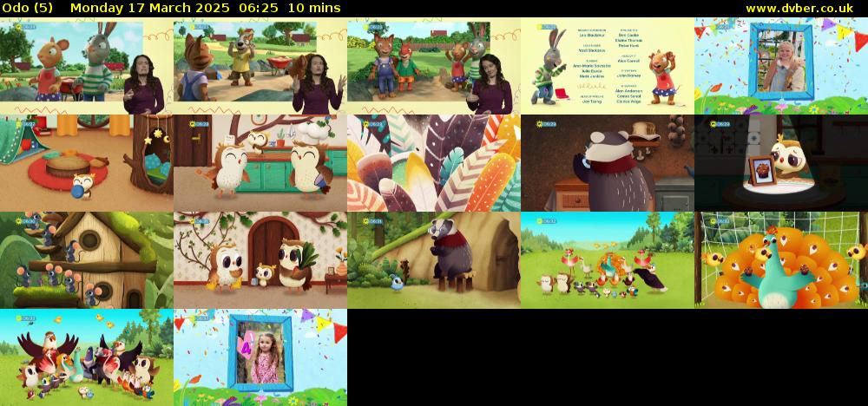Open thumbnail of badger at stove
Image resolution: width=868 pixels, height=406 pixels.
[608, 163]
